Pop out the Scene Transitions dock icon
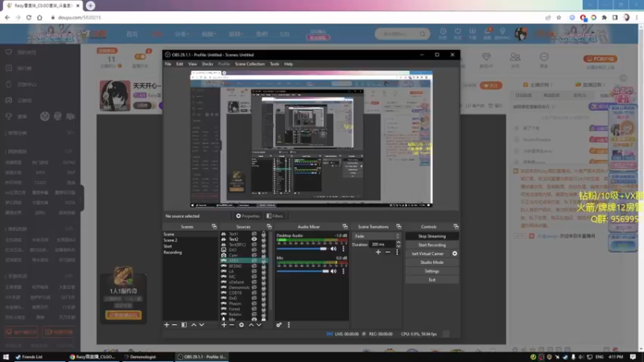644x362 pixels. (x=398, y=227)
